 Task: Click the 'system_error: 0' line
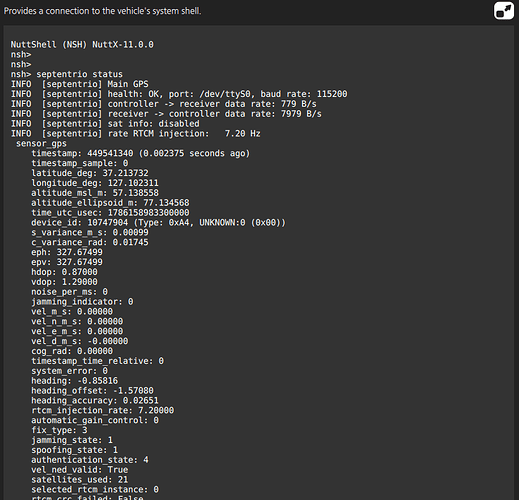[x=69, y=371]
